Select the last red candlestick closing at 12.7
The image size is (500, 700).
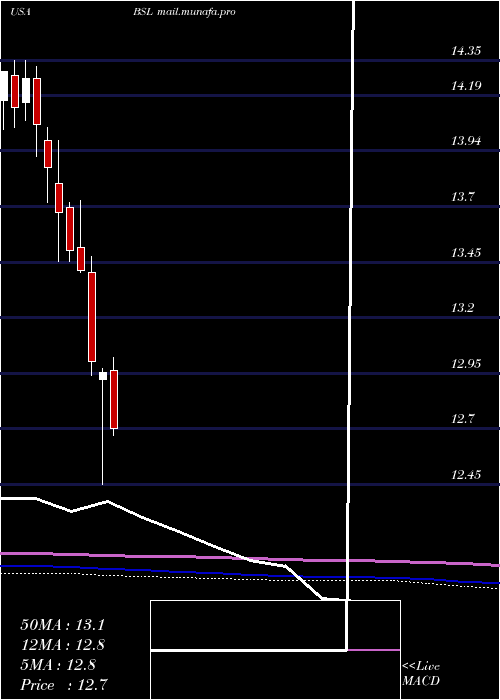point(114,399)
